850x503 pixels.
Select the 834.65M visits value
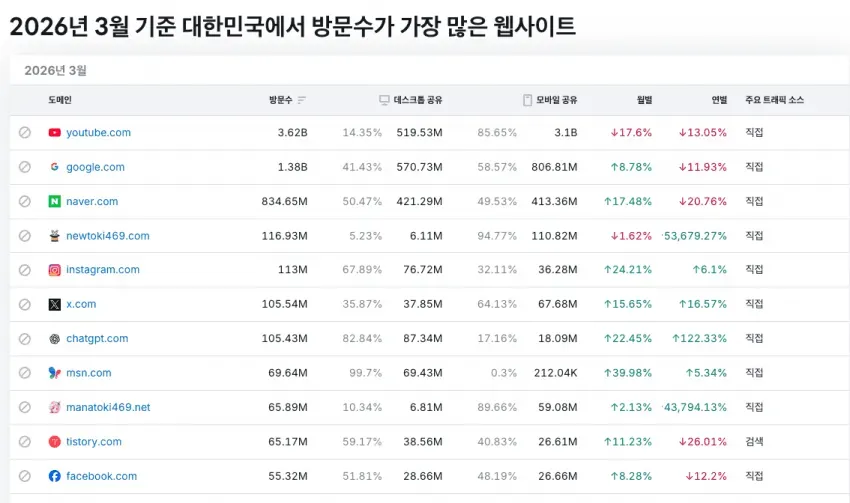(285, 201)
